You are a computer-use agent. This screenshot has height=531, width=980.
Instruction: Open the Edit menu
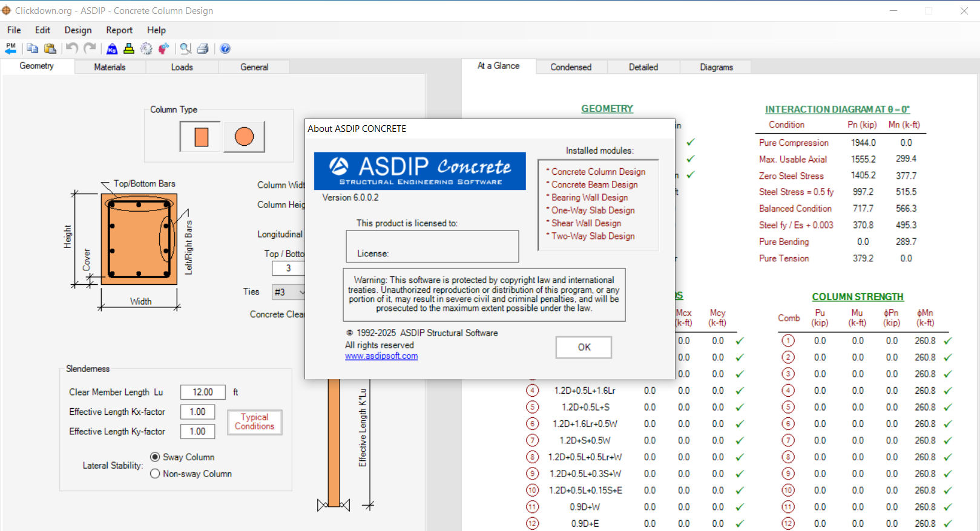pos(42,30)
